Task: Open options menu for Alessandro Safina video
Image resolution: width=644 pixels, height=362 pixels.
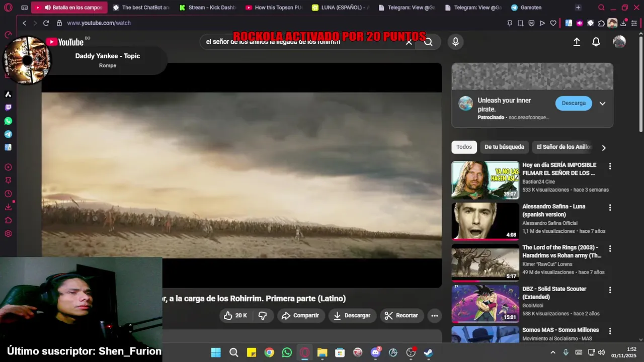Action: click(610, 208)
